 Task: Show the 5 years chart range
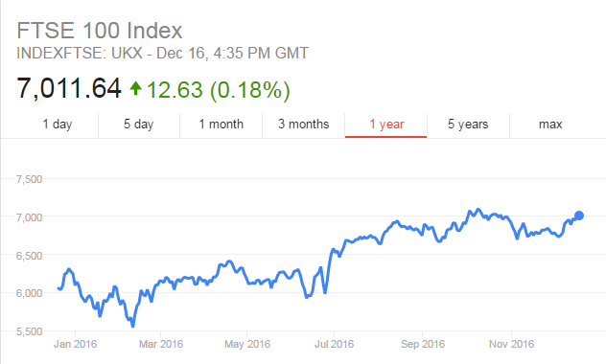(x=468, y=125)
